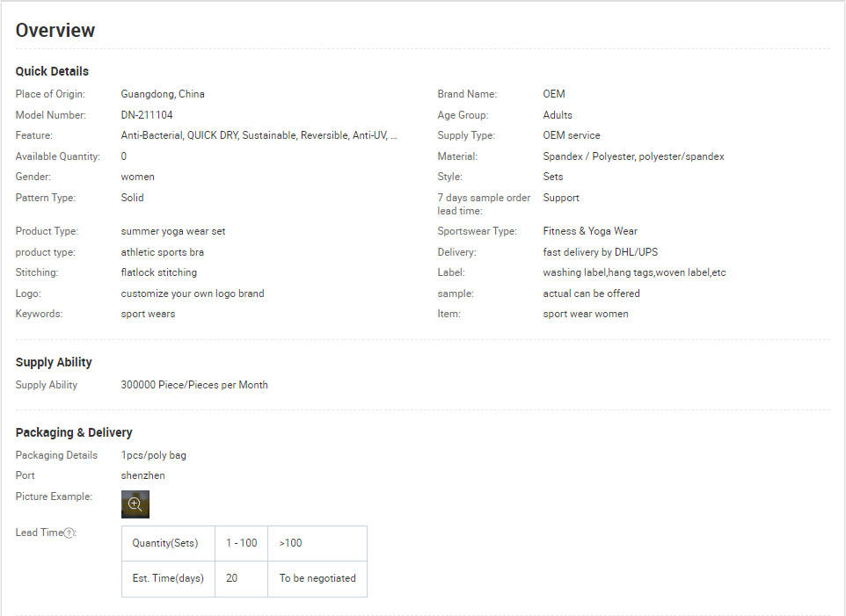Click the 'Guangdong, China' origin value
Screen dimensions: 846x616
click(163, 94)
